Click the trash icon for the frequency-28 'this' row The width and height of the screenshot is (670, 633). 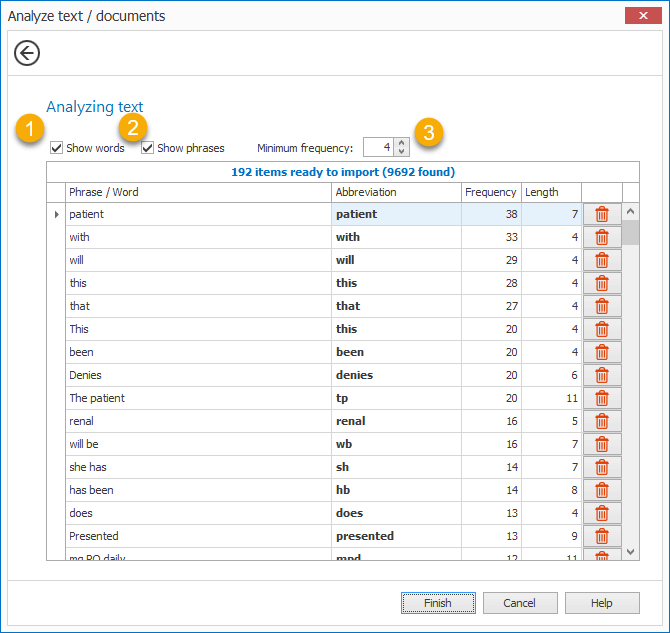602,283
